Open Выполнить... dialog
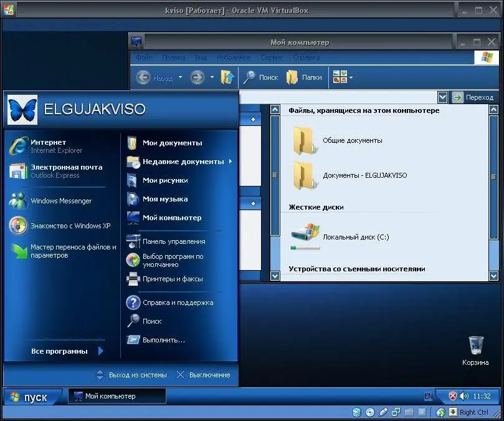504x421 pixels. click(x=156, y=340)
